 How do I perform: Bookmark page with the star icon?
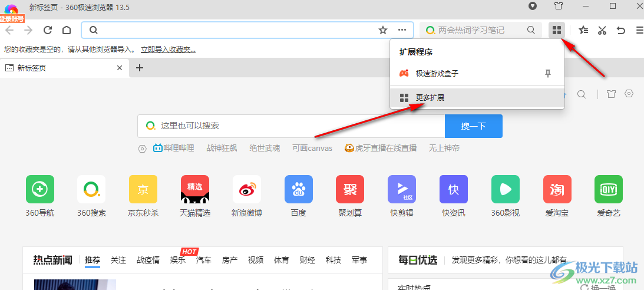pyautogui.click(x=383, y=30)
